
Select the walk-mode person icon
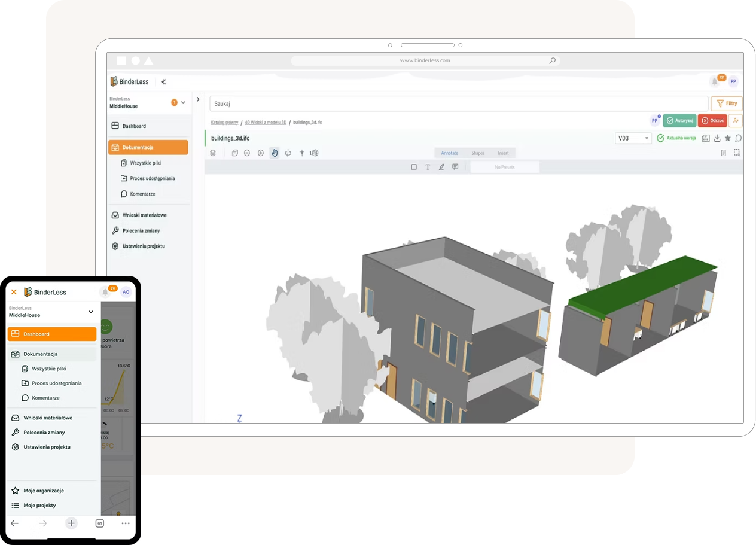click(x=301, y=153)
